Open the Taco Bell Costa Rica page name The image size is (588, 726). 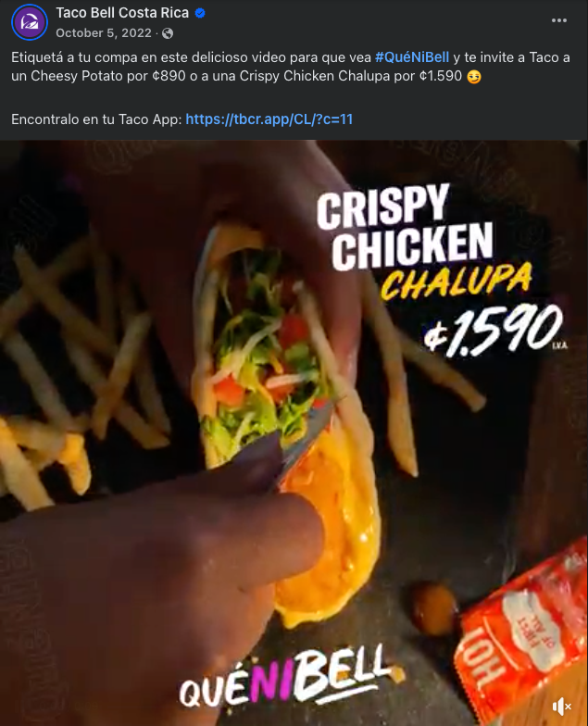[122, 13]
